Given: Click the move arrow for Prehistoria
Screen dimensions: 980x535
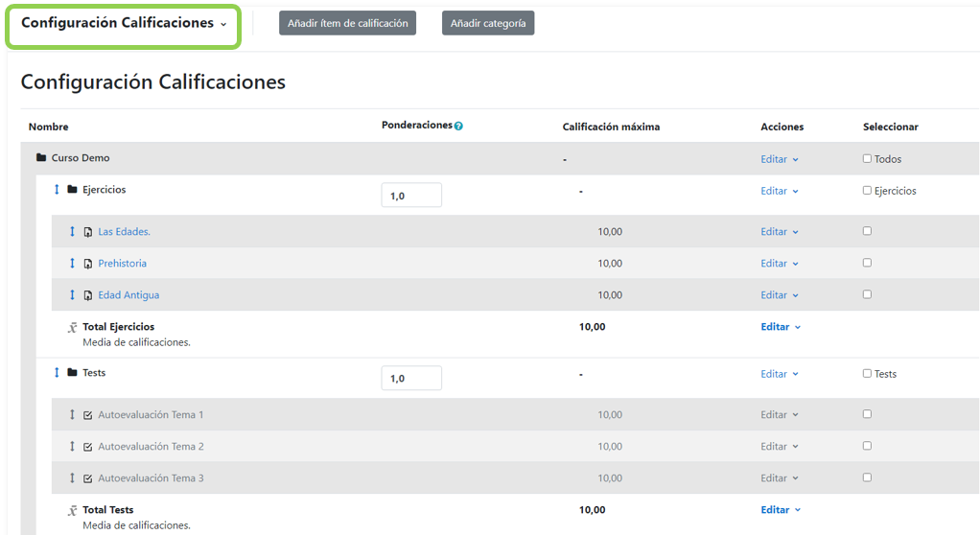Looking at the screenshot, I should point(72,263).
